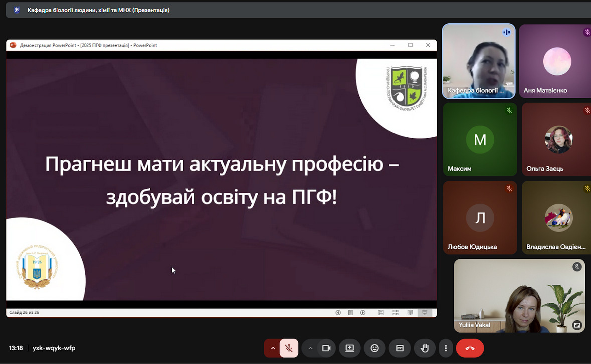Turn on closed captions
Screen dimensions: 591x364
click(x=400, y=348)
